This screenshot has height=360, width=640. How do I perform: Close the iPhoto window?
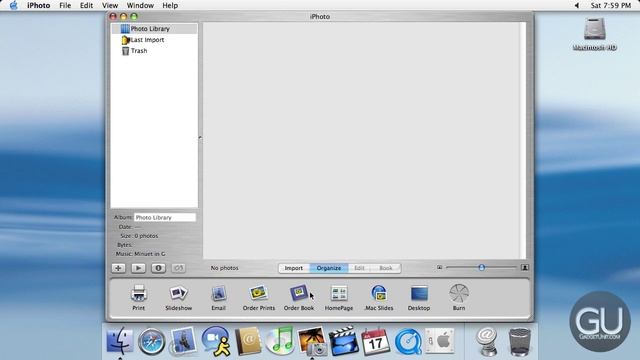(113, 17)
